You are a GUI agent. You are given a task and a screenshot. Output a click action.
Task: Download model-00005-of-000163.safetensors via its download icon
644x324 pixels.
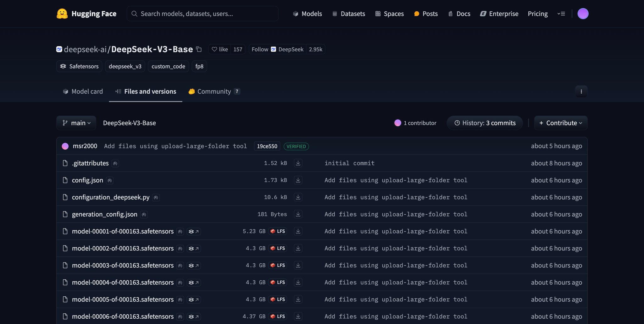(x=298, y=299)
